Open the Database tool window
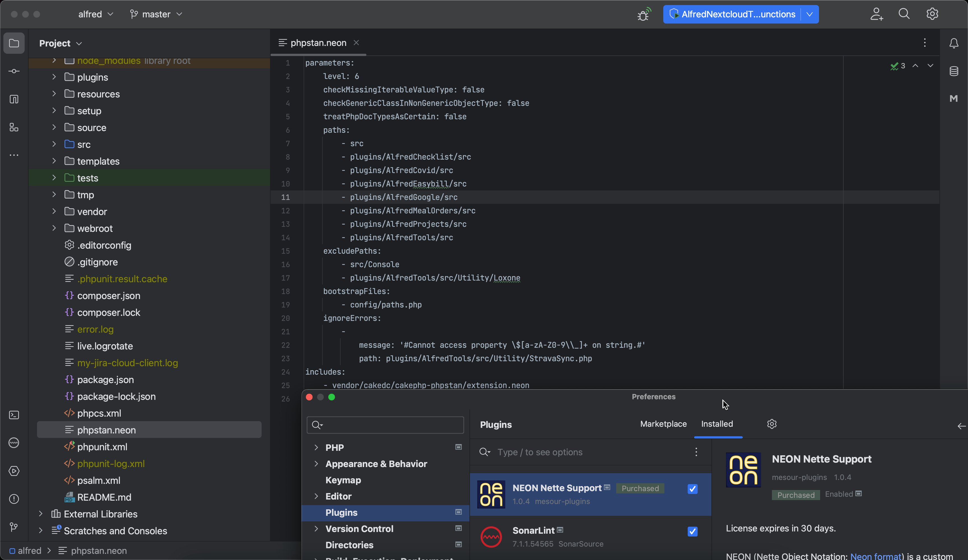This screenshot has height=560, width=968. (x=954, y=71)
